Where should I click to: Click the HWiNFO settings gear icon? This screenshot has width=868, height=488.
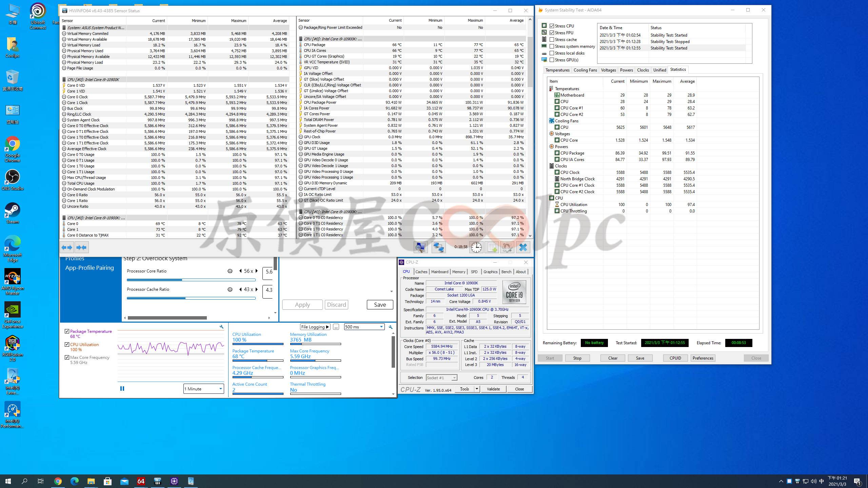pos(507,247)
